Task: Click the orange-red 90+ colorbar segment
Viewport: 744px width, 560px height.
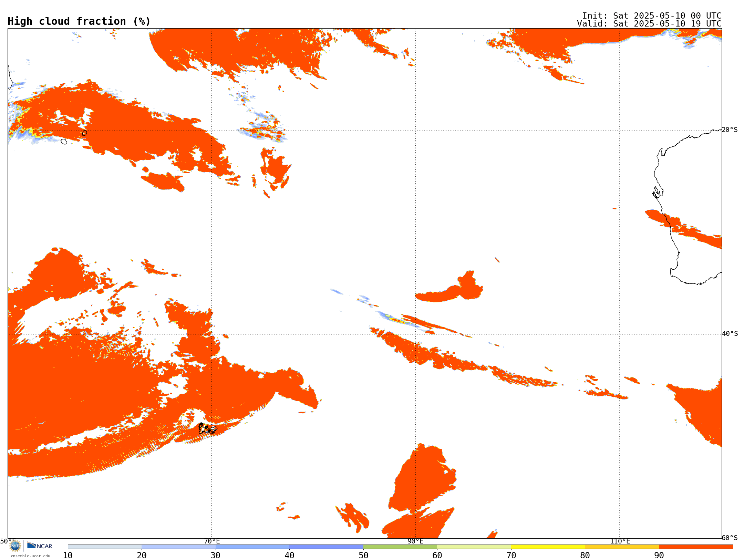Action: pos(696,547)
